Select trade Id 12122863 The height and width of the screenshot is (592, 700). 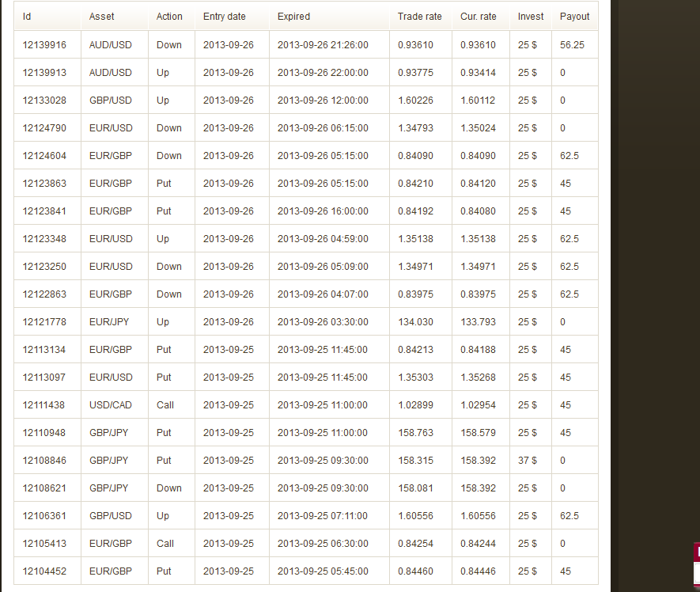(44, 294)
